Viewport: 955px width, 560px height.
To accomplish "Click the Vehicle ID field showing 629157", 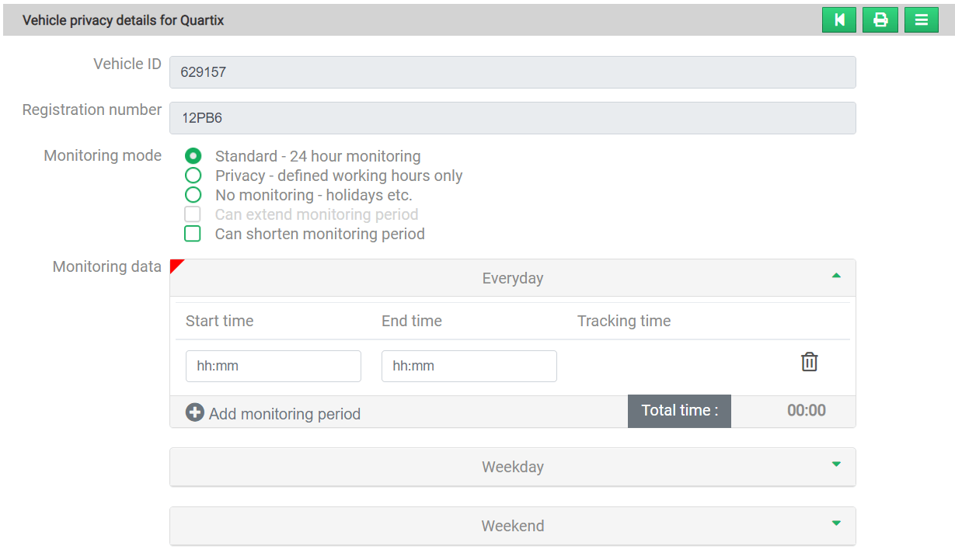I will click(513, 71).
